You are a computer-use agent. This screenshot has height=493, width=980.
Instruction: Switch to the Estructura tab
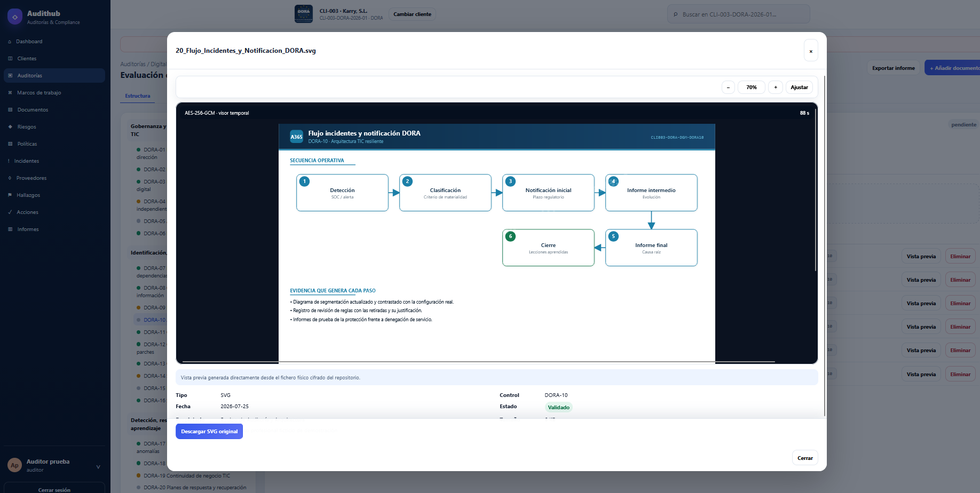point(138,96)
